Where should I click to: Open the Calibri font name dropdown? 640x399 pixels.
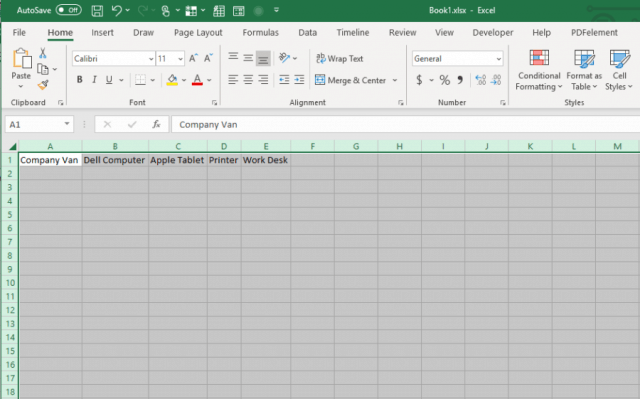tap(151, 59)
